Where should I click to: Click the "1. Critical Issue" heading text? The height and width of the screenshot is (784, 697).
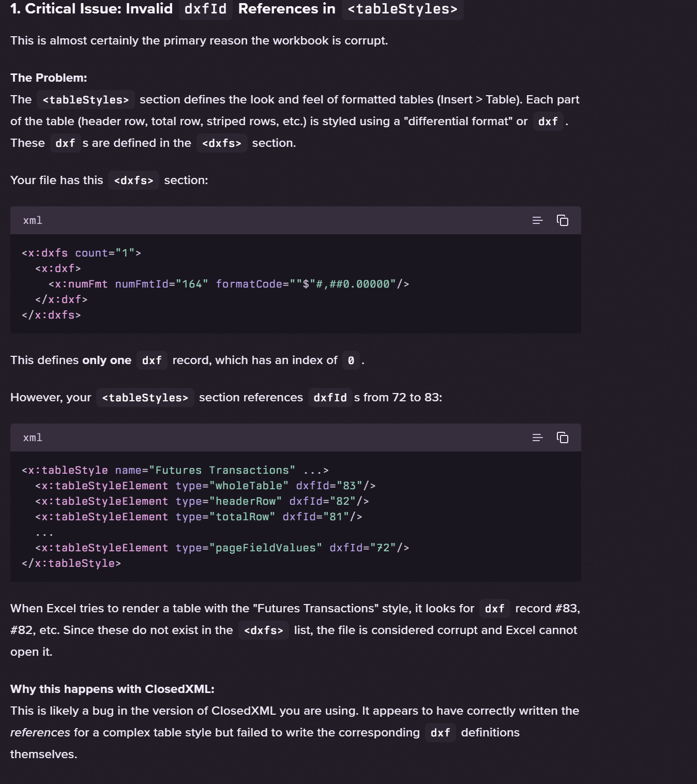pyautogui.click(x=92, y=9)
